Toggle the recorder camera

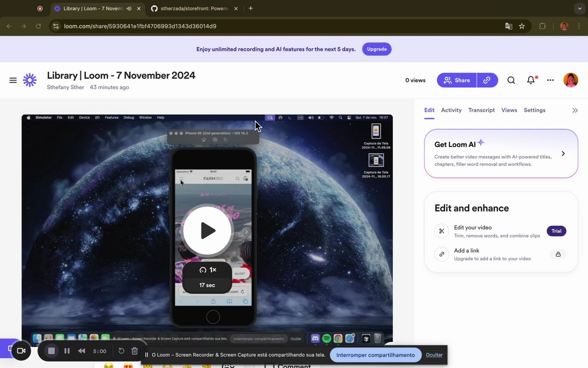pos(21,351)
